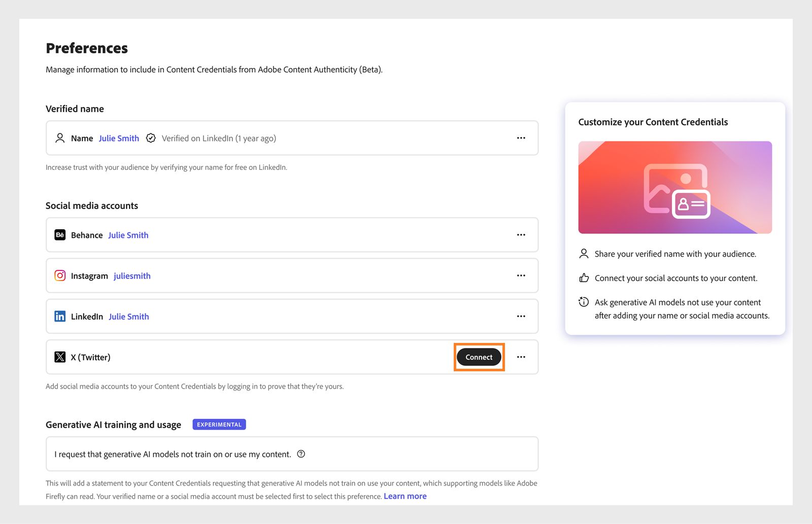Select the X (Twitter) logo icon

click(x=60, y=357)
